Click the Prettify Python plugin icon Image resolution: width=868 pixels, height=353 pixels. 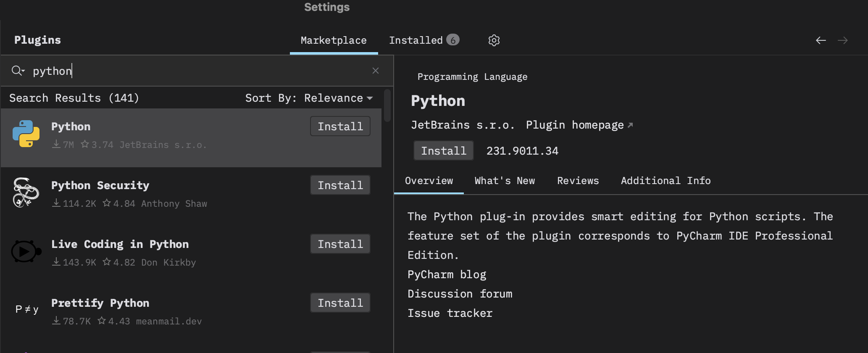(27, 310)
